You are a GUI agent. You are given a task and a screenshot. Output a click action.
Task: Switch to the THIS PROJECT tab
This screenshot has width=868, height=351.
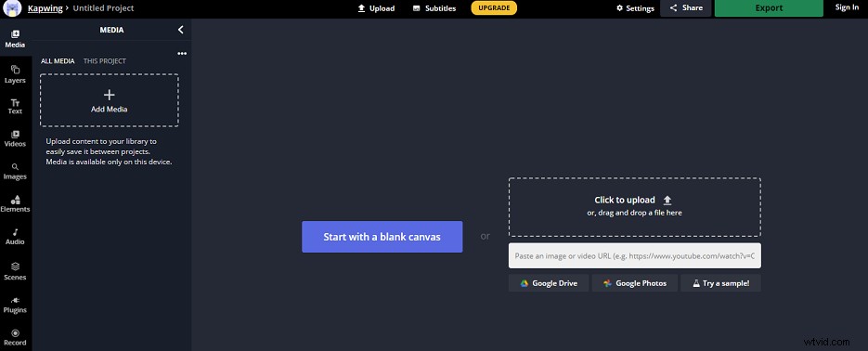[105, 61]
